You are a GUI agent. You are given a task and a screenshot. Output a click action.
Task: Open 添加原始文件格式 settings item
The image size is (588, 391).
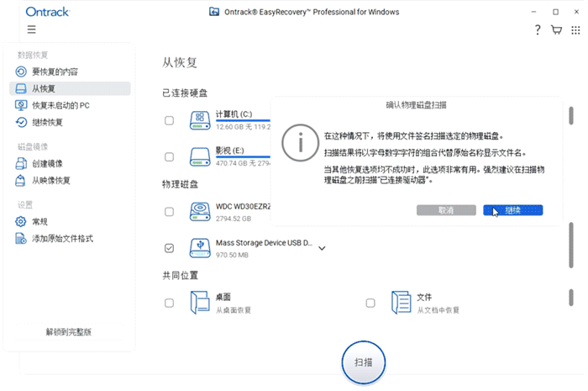tap(70, 239)
